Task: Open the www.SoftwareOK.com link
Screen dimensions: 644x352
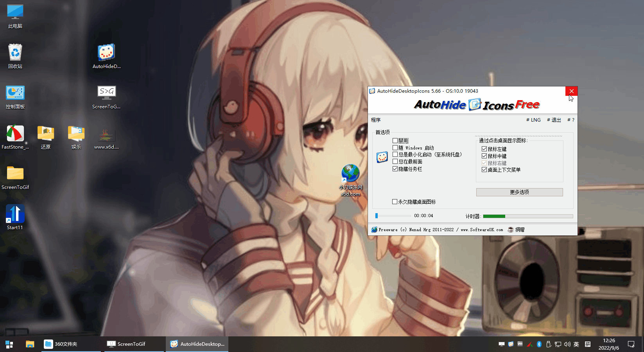Action: [x=482, y=230]
